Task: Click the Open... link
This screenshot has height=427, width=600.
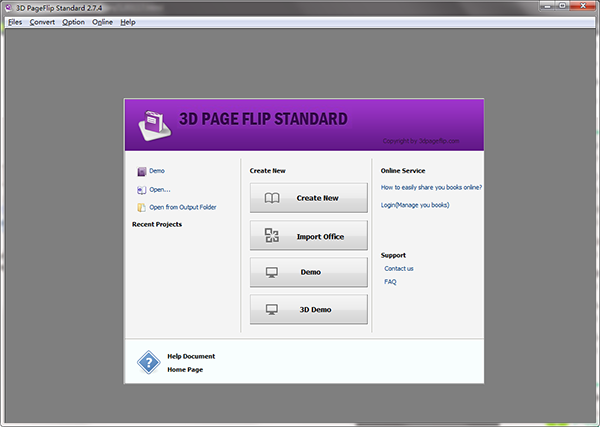Action: point(160,189)
